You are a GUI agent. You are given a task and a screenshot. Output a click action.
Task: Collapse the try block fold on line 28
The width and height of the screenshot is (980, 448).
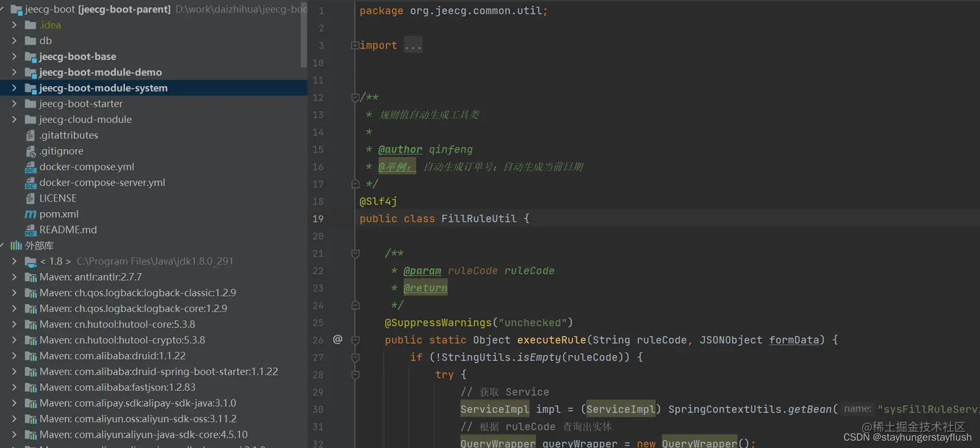[x=355, y=375]
